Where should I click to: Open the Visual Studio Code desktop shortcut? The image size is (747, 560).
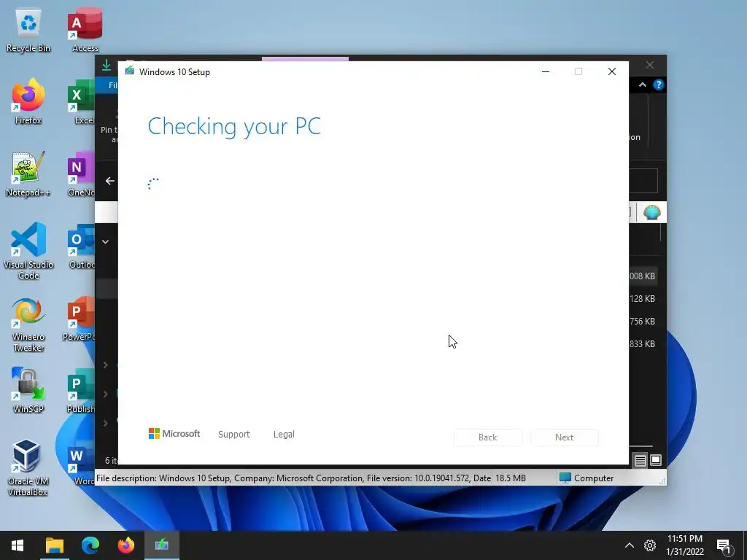pyautogui.click(x=28, y=251)
